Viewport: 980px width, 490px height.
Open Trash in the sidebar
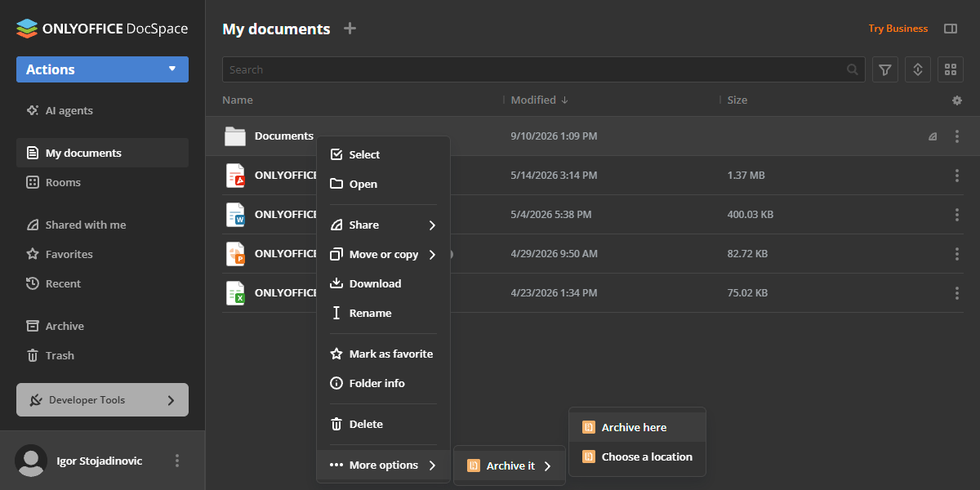tap(102, 355)
